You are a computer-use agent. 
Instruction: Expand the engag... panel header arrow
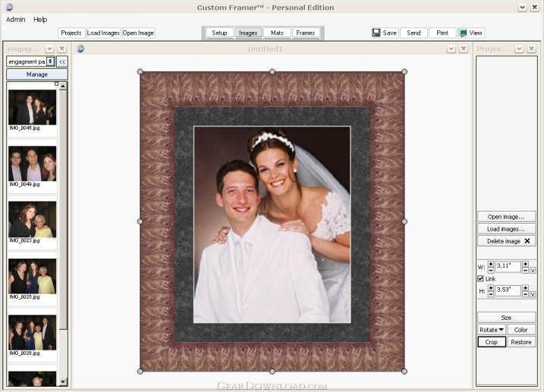49,49
